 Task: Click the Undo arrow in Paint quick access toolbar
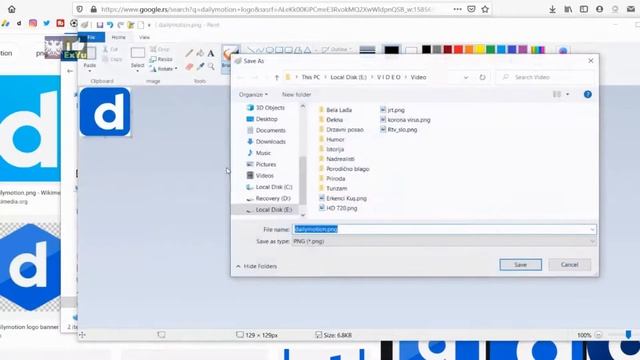[x=110, y=25]
